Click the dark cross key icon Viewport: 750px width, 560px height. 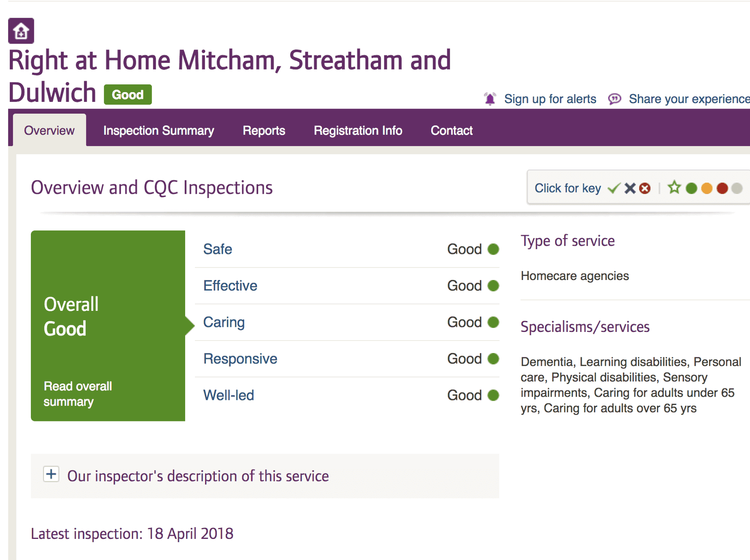(x=630, y=189)
